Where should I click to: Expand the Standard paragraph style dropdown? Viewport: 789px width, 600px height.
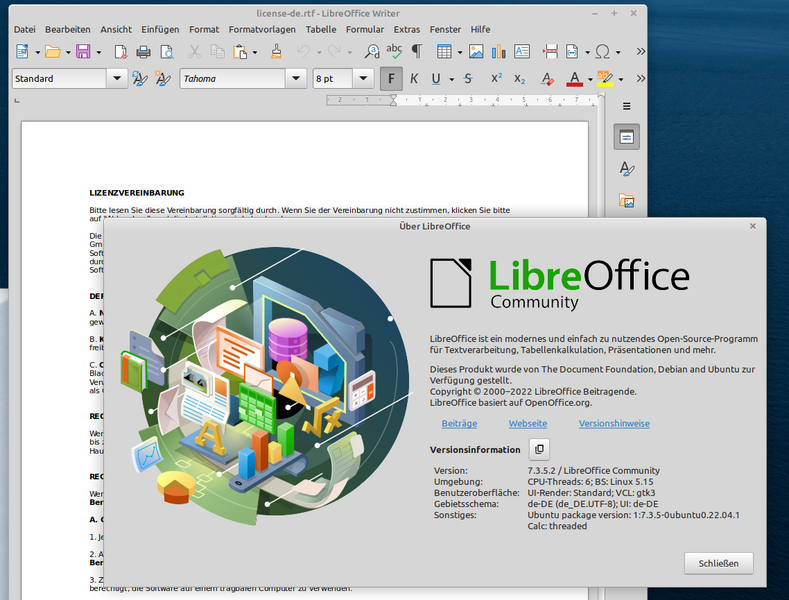point(116,79)
